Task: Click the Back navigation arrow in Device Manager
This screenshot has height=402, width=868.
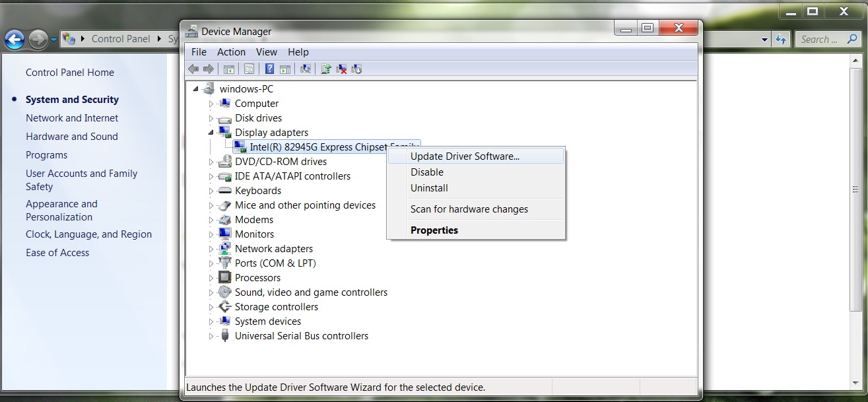Action: tap(193, 68)
